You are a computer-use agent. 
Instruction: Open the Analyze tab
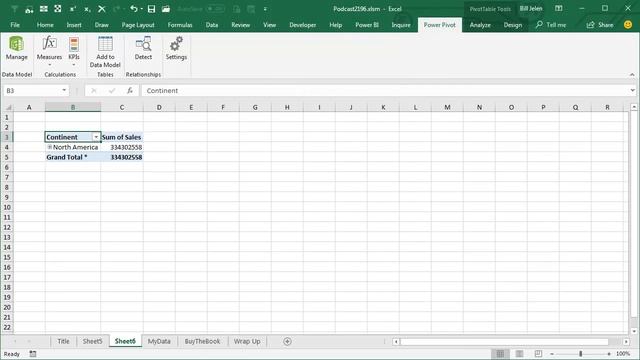tap(480, 25)
